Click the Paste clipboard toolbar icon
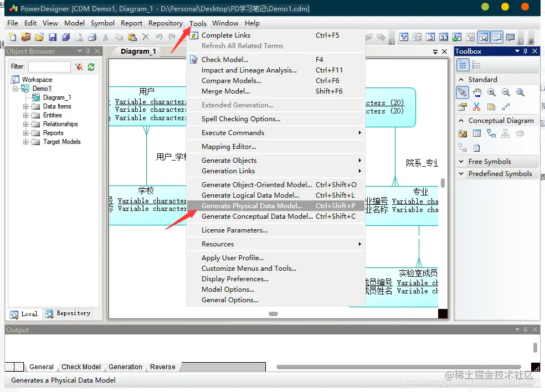The height and width of the screenshot is (392, 545). click(x=132, y=37)
